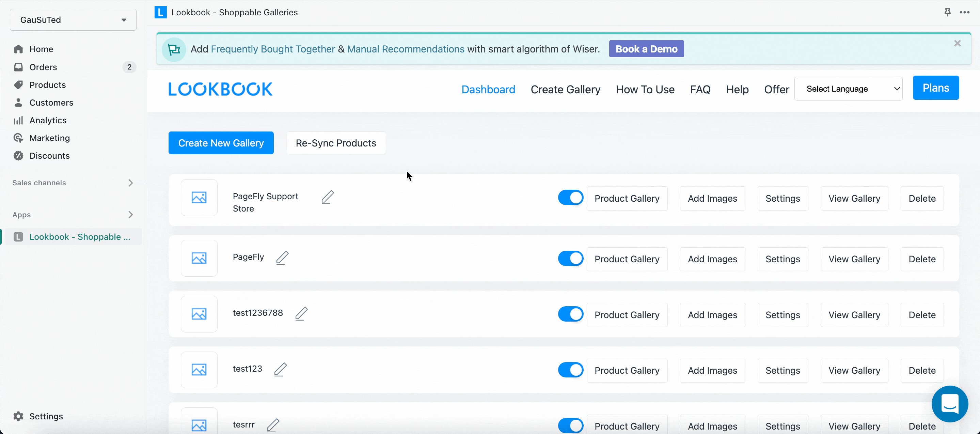Dismiss the Wiser promo banner
Viewport: 980px width, 434px height.
pyautogui.click(x=957, y=43)
